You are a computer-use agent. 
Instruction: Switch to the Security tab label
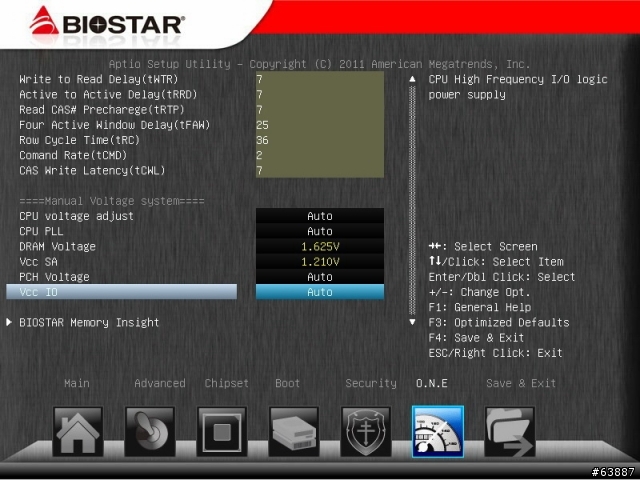[371, 383]
